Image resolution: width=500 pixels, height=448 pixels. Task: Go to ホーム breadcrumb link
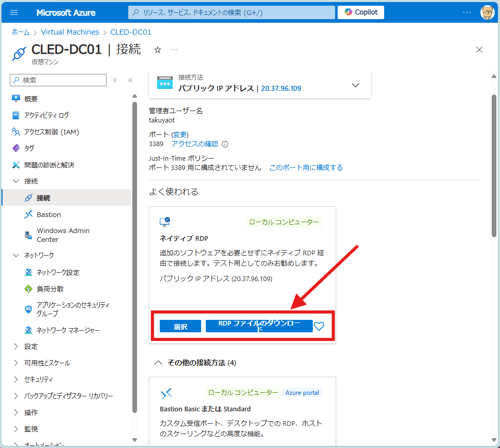(x=20, y=32)
